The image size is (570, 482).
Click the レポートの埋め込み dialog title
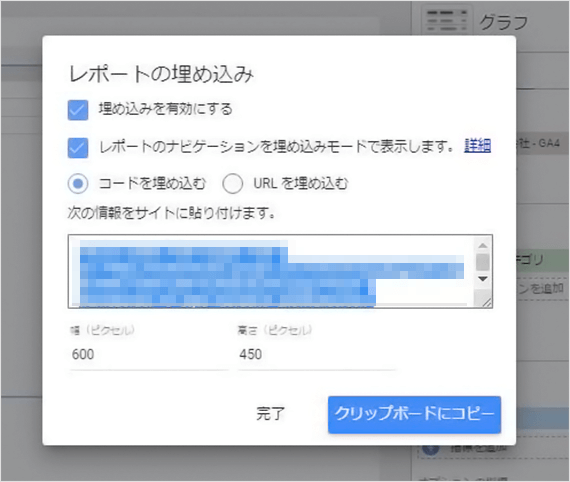[161, 74]
